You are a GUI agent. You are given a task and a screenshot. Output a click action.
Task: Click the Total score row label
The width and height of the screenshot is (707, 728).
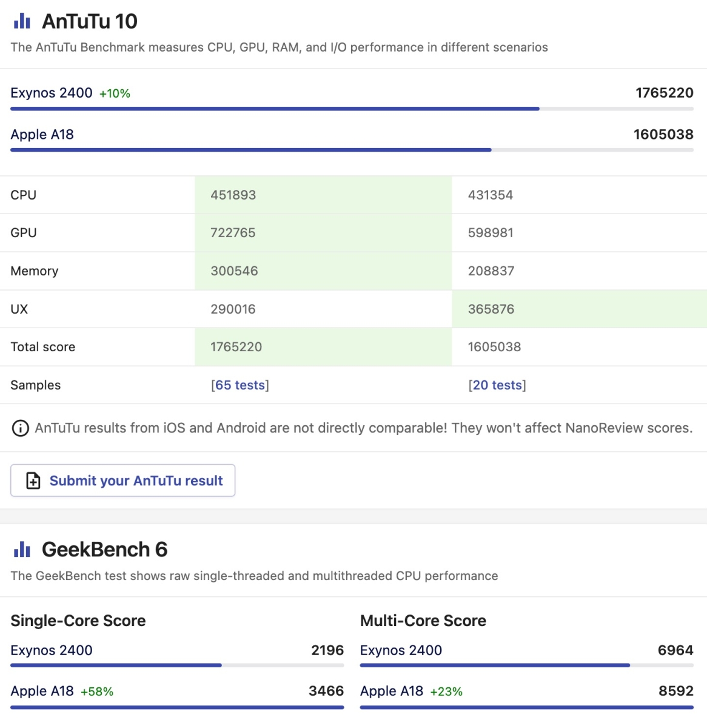click(43, 347)
